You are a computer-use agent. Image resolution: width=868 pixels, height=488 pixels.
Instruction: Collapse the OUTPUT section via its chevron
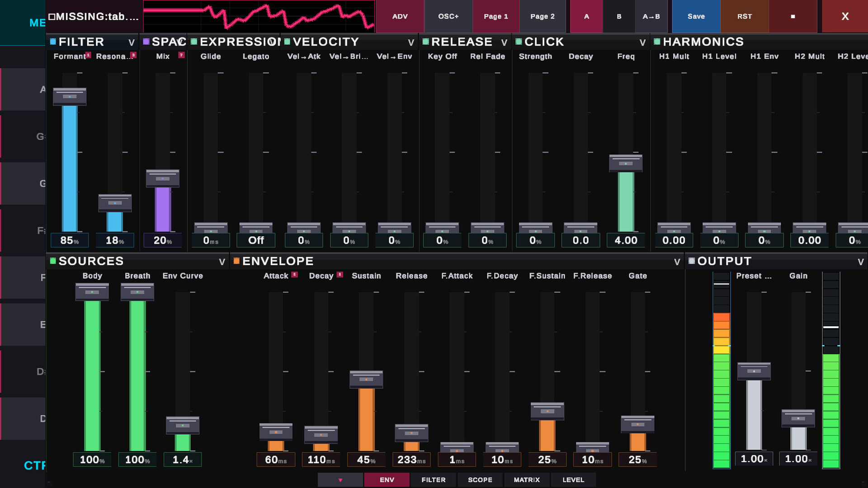[x=860, y=262]
